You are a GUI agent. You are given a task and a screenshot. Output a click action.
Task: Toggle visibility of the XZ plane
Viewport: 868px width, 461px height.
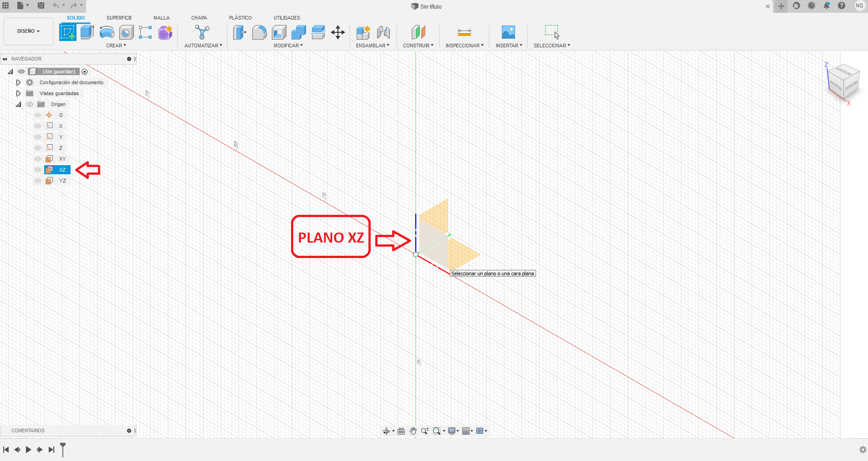click(x=38, y=170)
